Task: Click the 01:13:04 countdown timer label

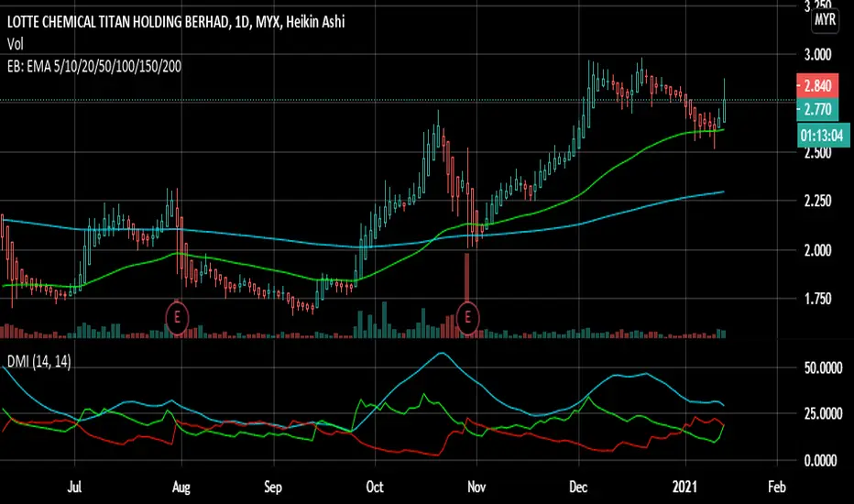Action: (822, 135)
